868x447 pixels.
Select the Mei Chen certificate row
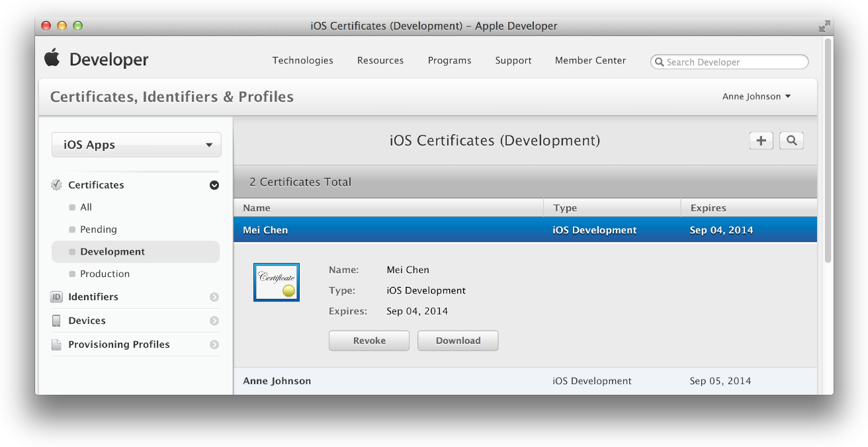525,230
